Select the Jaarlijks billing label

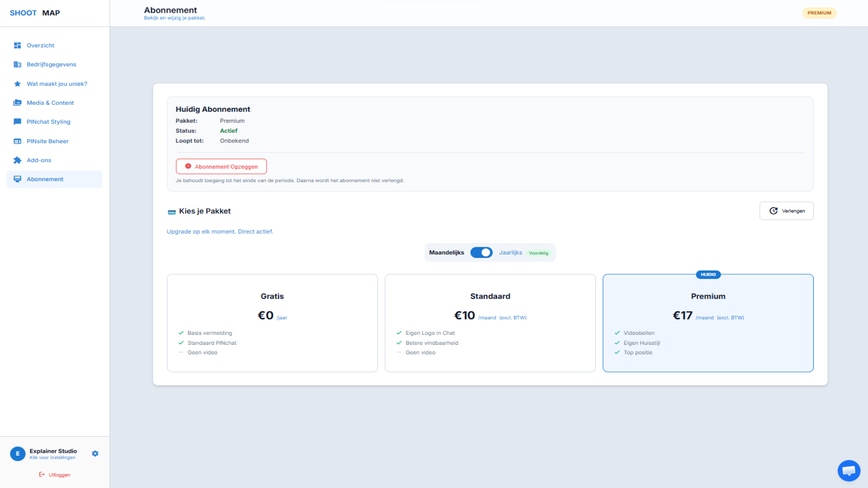pyautogui.click(x=510, y=253)
